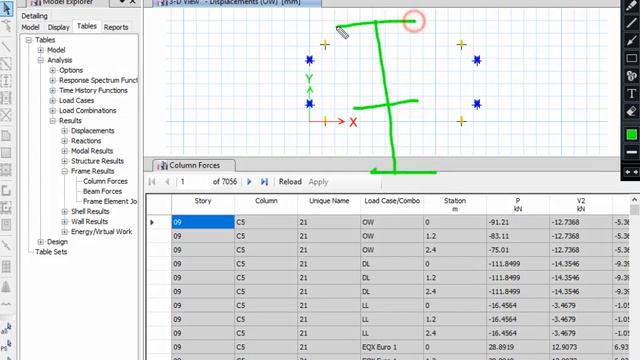Select Time History Functions tree item
This screenshot has width=640, height=360.
click(93, 91)
